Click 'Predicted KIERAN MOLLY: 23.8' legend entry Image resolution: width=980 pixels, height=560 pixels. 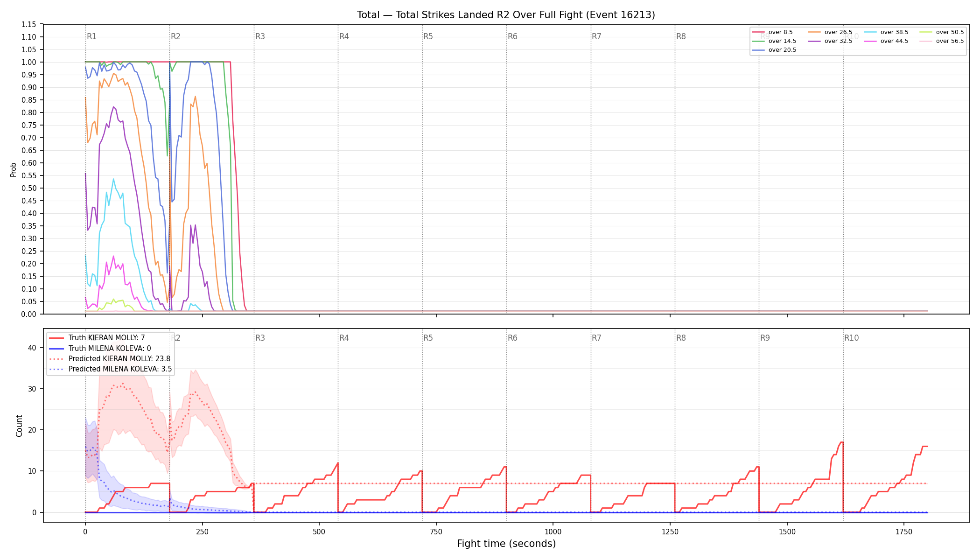point(110,359)
